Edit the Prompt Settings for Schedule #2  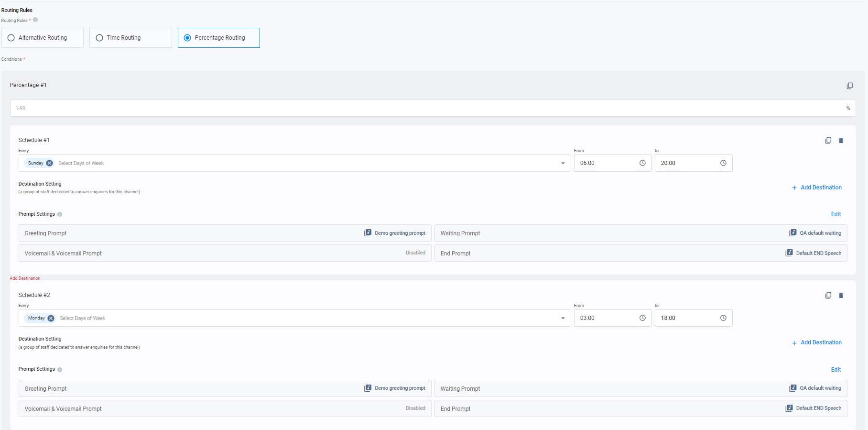[835, 370]
